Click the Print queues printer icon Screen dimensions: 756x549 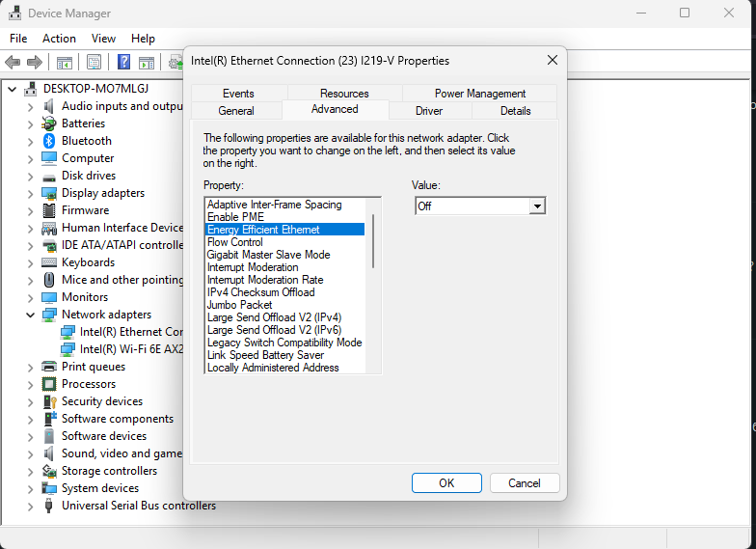pyautogui.click(x=48, y=367)
